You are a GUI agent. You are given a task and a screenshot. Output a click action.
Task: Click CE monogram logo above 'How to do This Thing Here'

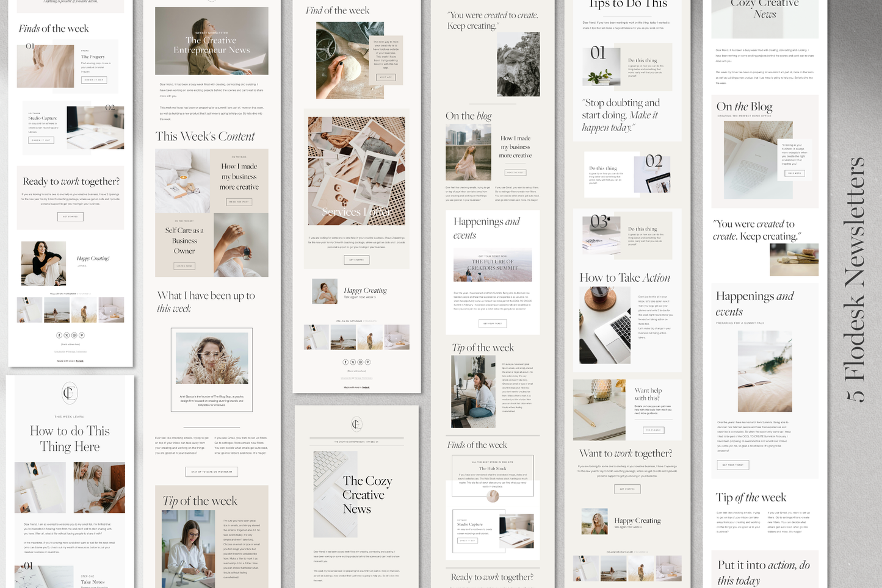[70, 393]
